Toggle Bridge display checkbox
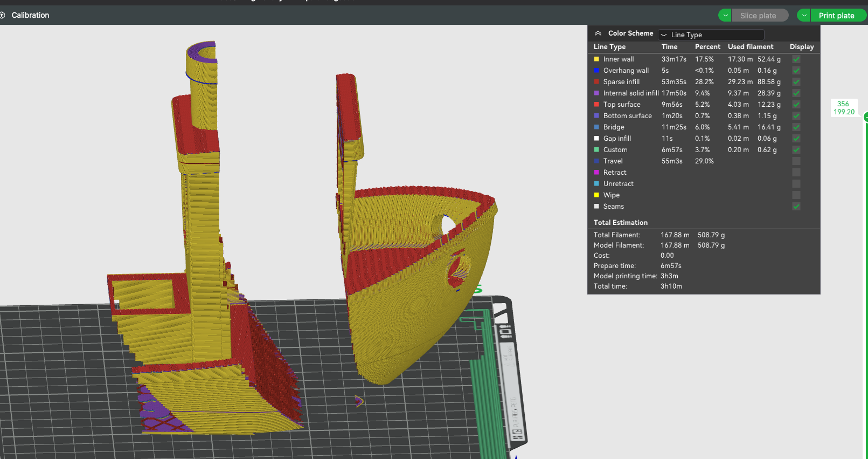This screenshot has height=459, width=868. coord(796,127)
